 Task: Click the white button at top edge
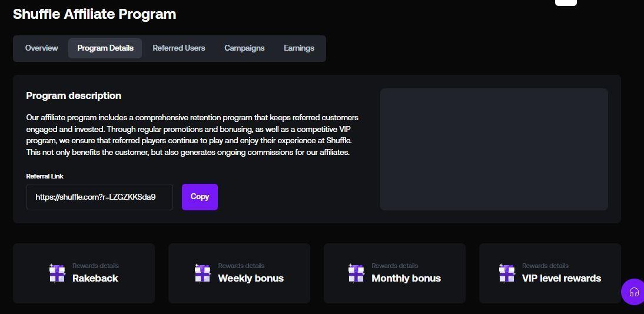566,2
